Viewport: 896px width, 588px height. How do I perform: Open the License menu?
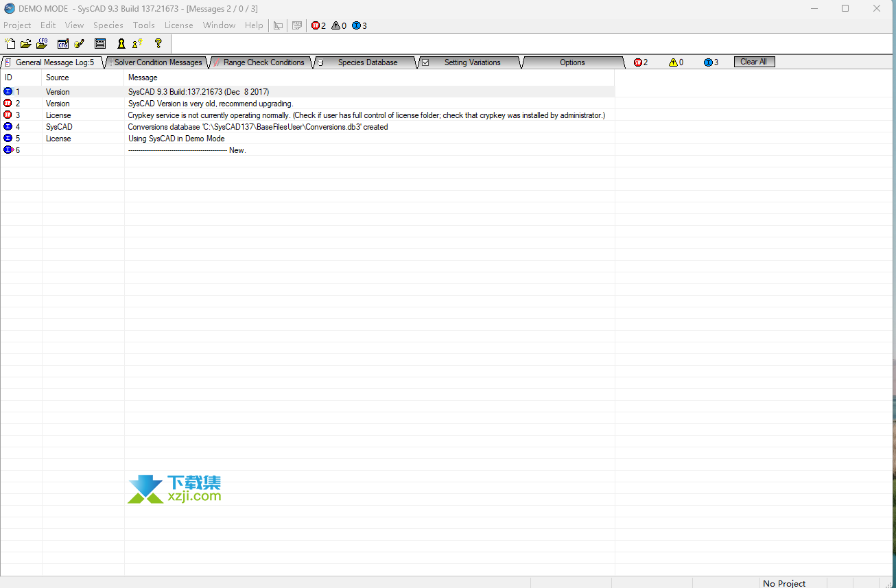click(179, 25)
